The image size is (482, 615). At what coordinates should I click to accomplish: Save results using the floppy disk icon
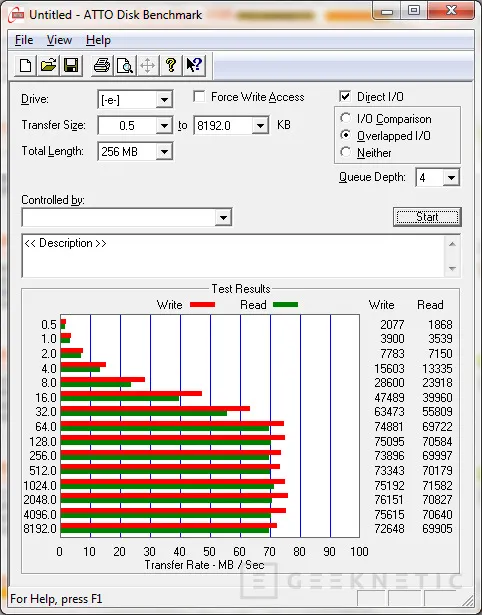click(71, 65)
